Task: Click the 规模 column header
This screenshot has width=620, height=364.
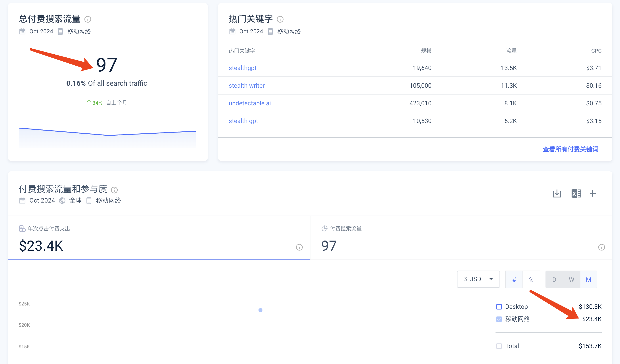Action: [426, 51]
